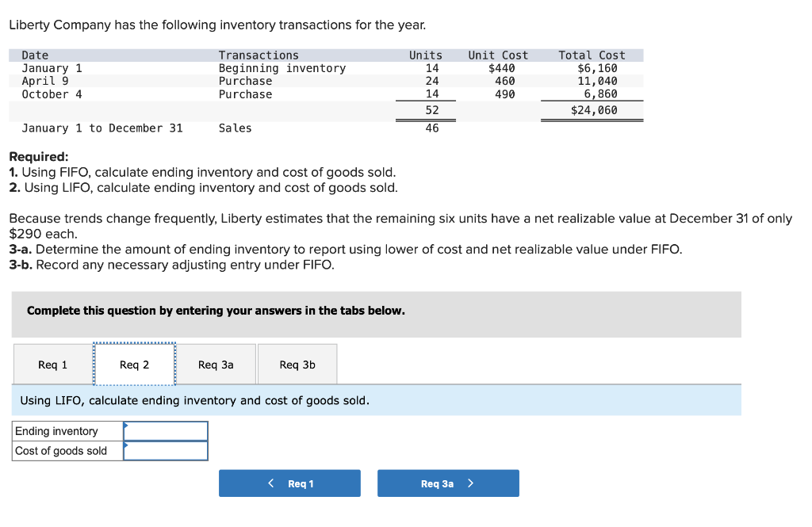The width and height of the screenshot is (812, 527).
Task: Switch to the Req 3b tab
Action: (x=297, y=364)
